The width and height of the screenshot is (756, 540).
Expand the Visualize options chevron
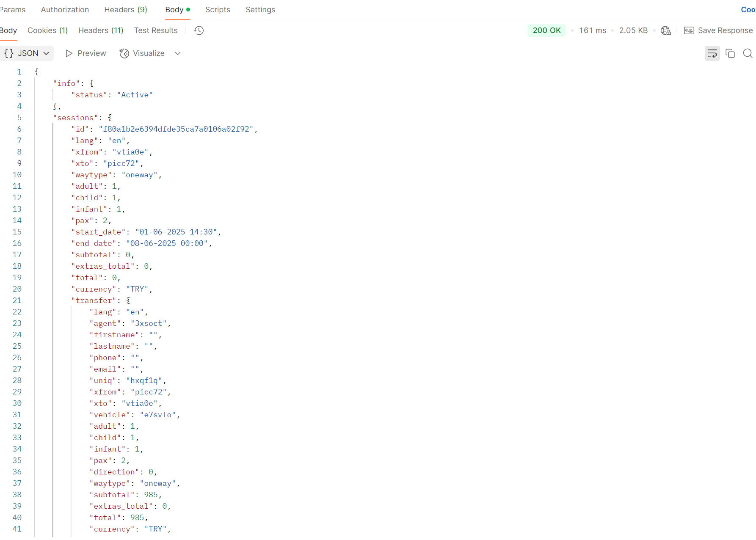[x=178, y=53]
